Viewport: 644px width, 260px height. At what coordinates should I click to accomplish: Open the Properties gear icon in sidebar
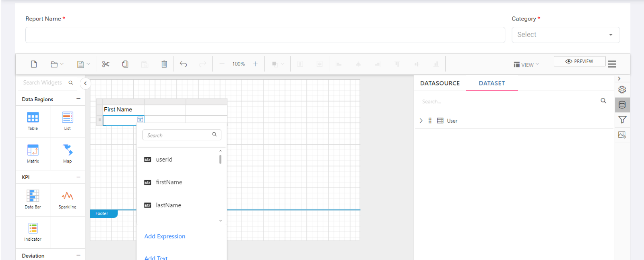(622, 90)
